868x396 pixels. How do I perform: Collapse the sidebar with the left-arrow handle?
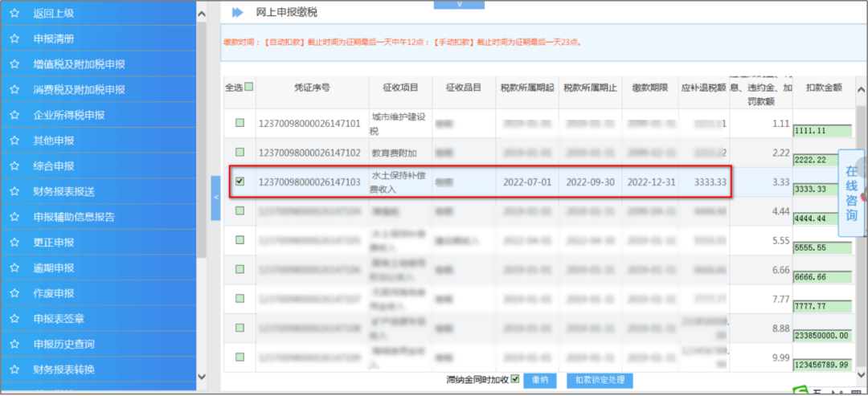click(x=215, y=198)
